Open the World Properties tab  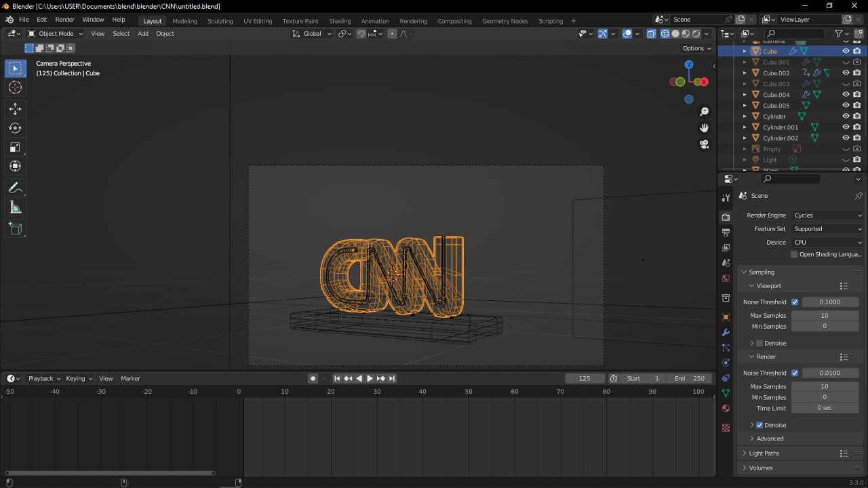(x=726, y=278)
